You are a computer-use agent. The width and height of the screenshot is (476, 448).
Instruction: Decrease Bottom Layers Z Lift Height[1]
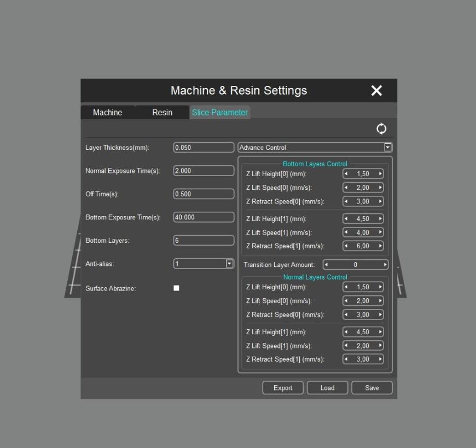coord(346,219)
